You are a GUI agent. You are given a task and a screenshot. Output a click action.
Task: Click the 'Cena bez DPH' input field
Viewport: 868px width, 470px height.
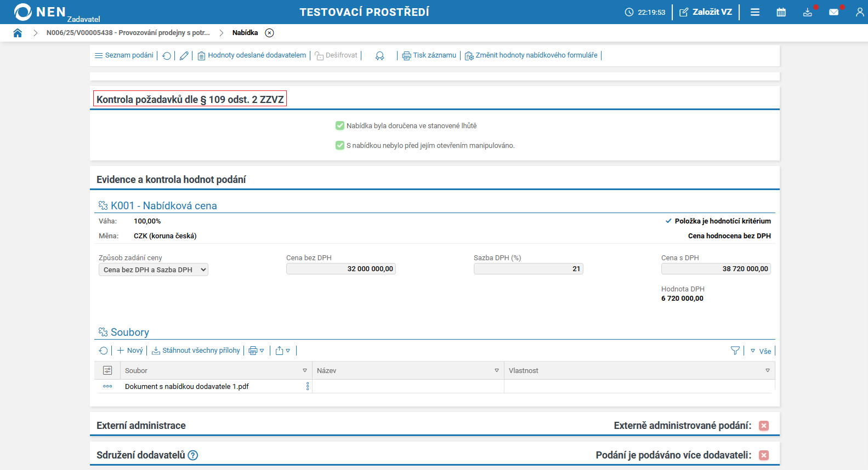(x=341, y=269)
